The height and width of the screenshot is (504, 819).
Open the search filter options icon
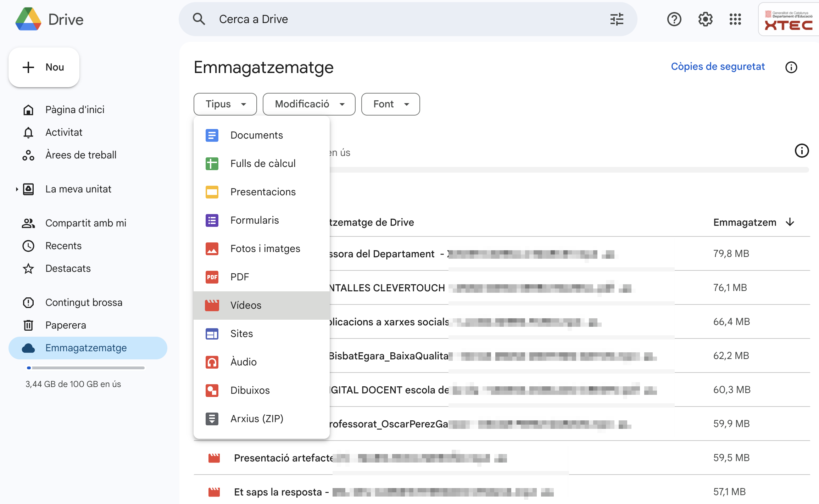coord(617,19)
